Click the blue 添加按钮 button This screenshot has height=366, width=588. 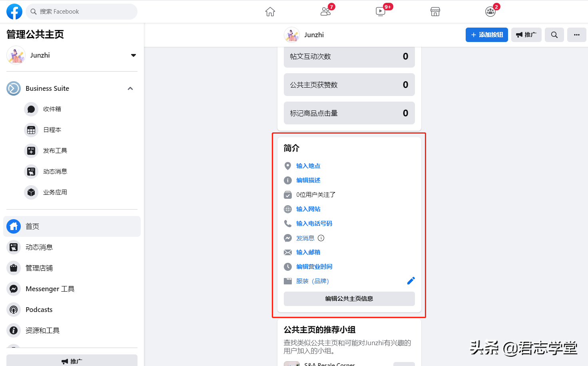(x=487, y=35)
